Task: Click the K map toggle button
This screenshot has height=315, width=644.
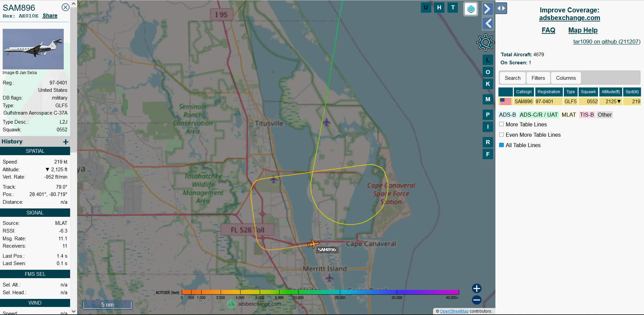Action: (488, 84)
